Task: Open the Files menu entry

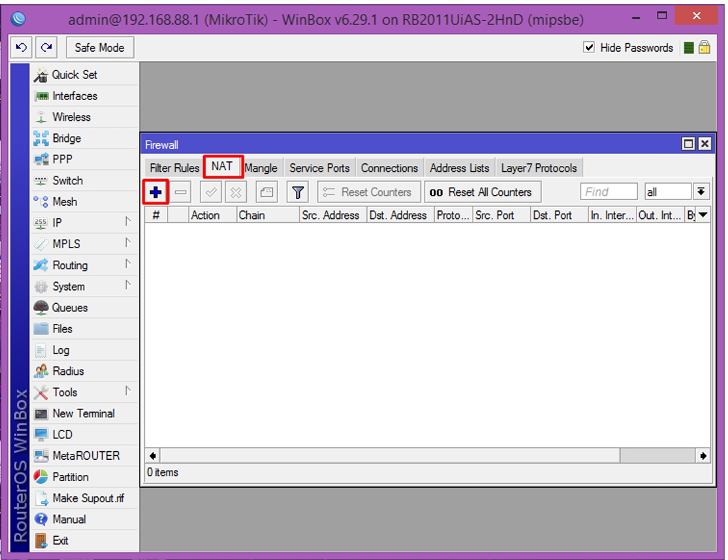Action: (x=84, y=328)
